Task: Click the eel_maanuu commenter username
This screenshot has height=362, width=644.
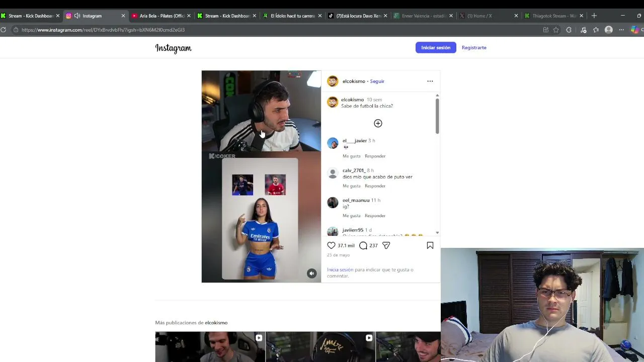Action: [356, 200]
